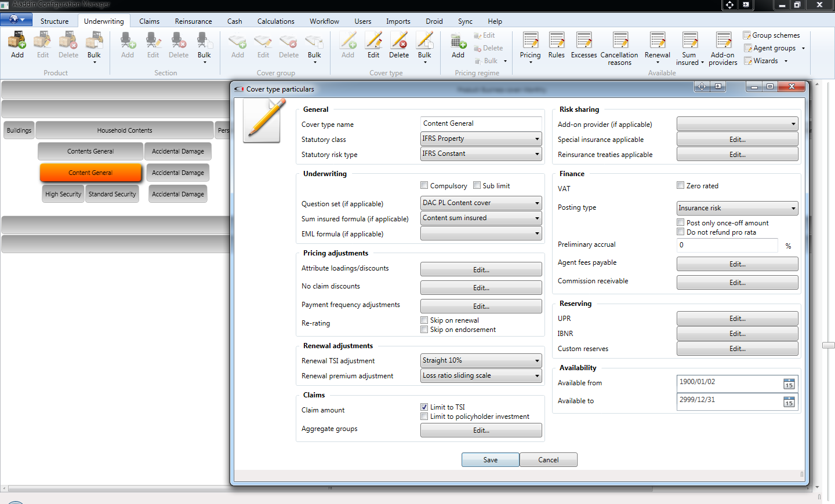
Task: Click the Add icon in the Product group
Action: click(17, 43)
